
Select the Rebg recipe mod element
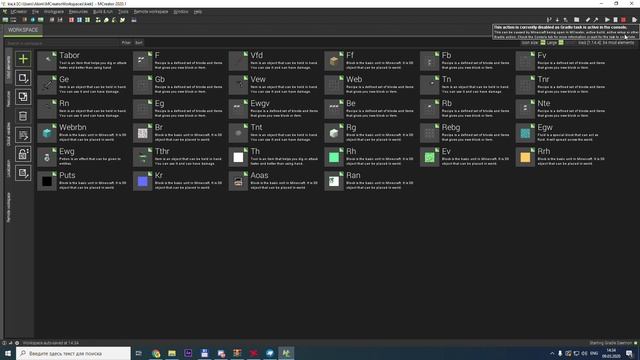[464, 133]
